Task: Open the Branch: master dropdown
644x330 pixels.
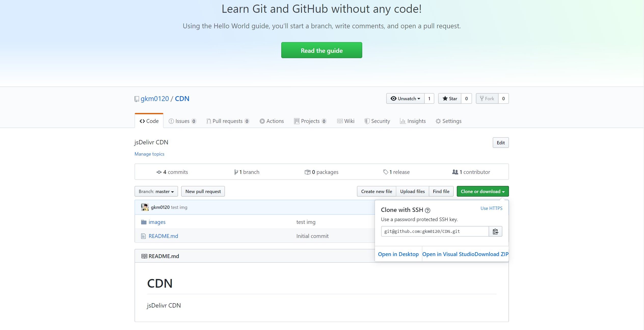Action: point(156,191)
